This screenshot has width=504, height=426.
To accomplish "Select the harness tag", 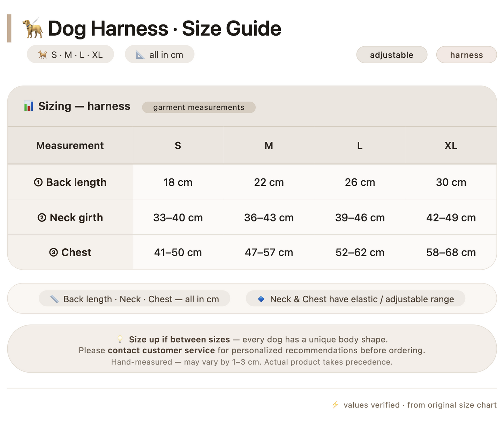I will coord(466,55).
